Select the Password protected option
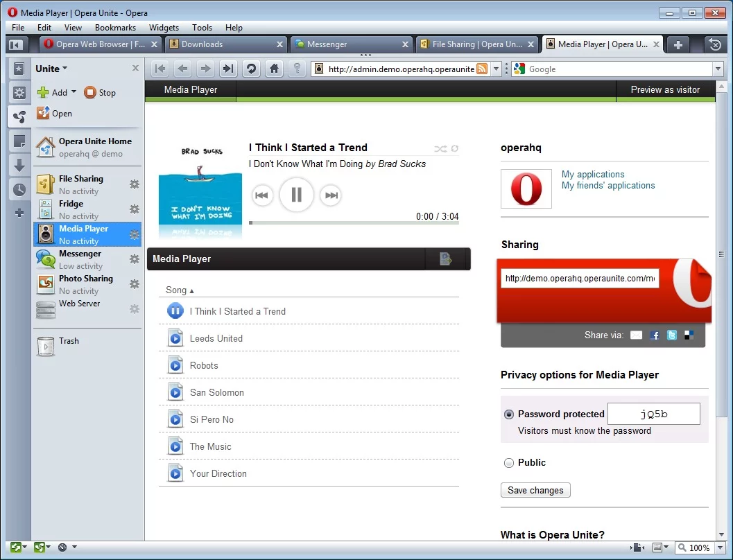The image size is (733, 560). click(x=509, y=413)
